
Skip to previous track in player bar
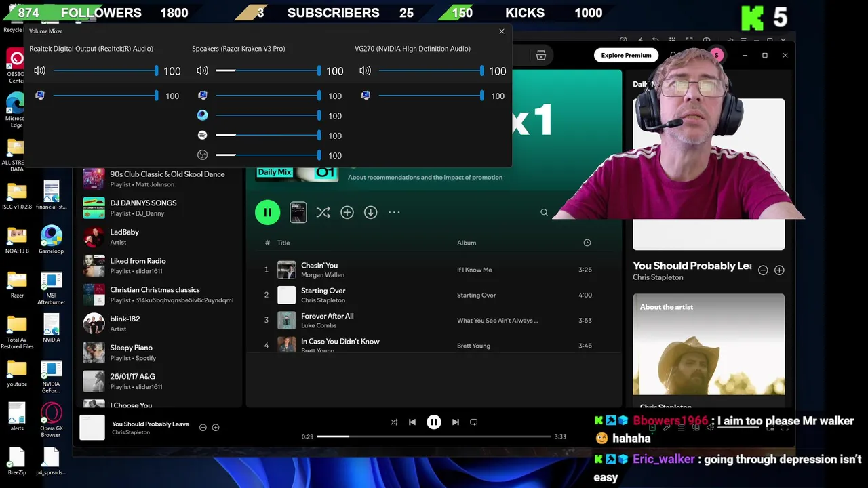point(412,422)
